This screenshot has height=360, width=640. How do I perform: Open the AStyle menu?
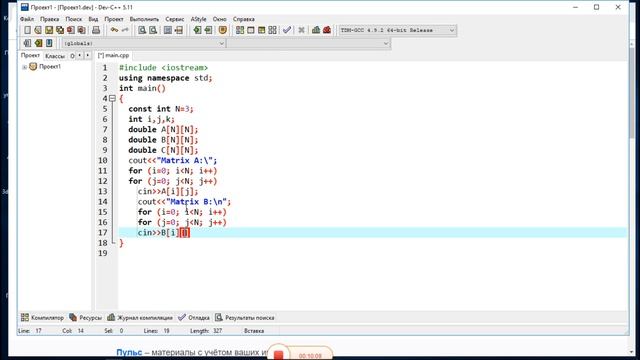tap(198, 19)
